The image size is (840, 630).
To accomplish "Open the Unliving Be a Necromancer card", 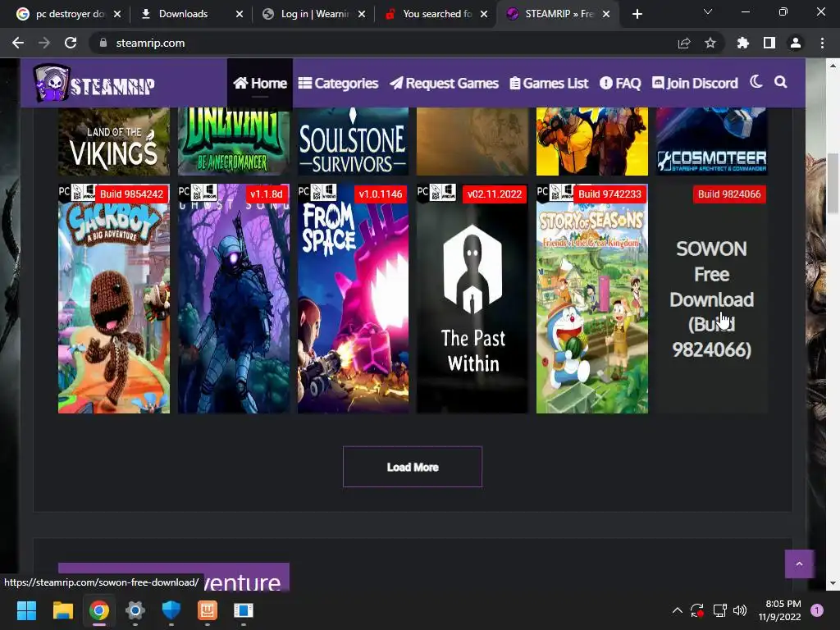I will click(234, 141).
